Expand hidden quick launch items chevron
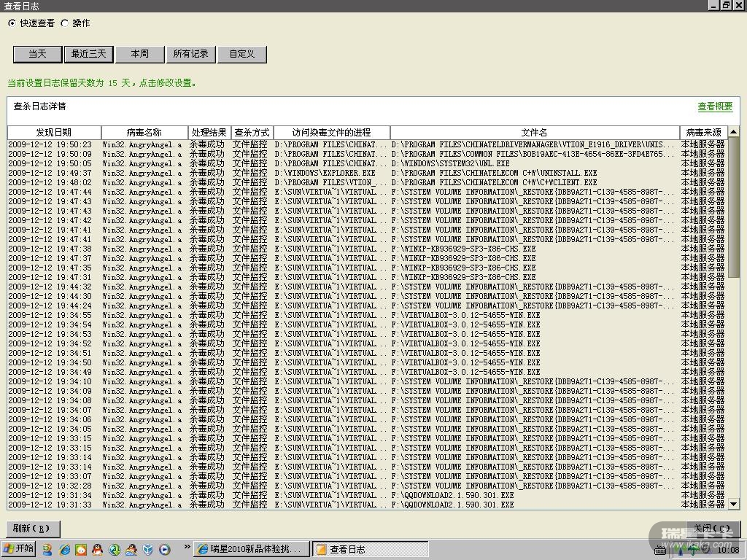Viewport: 747px width, 560px height. (187, 547)
